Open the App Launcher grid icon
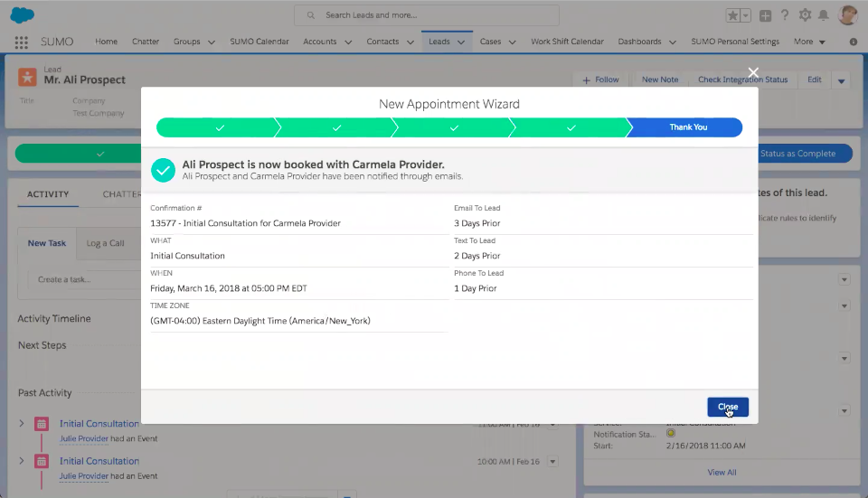The height and width of the screenshot is (498, 868). (21, 42)
